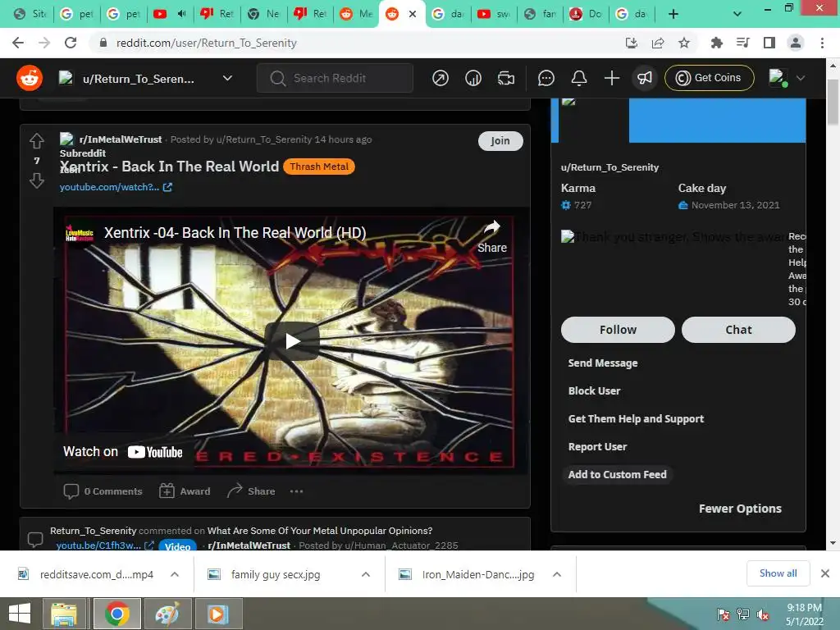The height and width of the screenshot is (630, 840).
Task: Click Get Them Help and Support
Action: point(636,418)
